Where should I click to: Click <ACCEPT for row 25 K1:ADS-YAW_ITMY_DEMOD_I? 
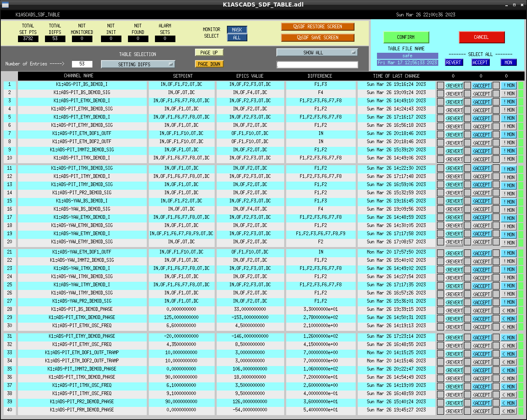tap(482, 286)
